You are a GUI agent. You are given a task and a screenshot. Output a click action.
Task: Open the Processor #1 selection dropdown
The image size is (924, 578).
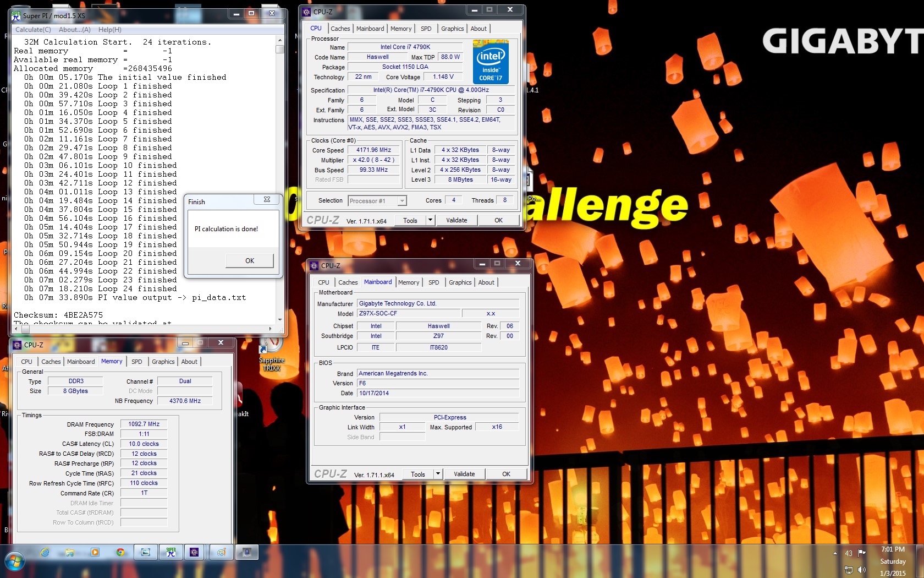tap(377, 201)
